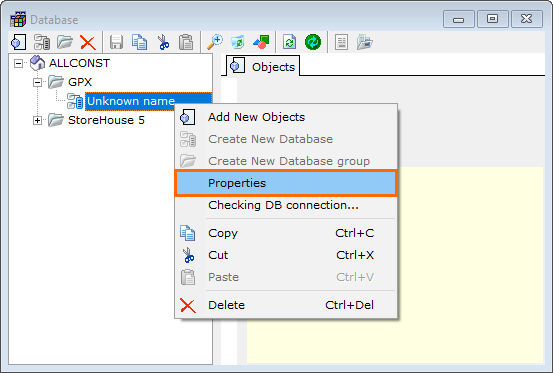Click the magnifier search toolbar icon
The width and height of the screenshot is (553, 373).
(x=215, y=42)
